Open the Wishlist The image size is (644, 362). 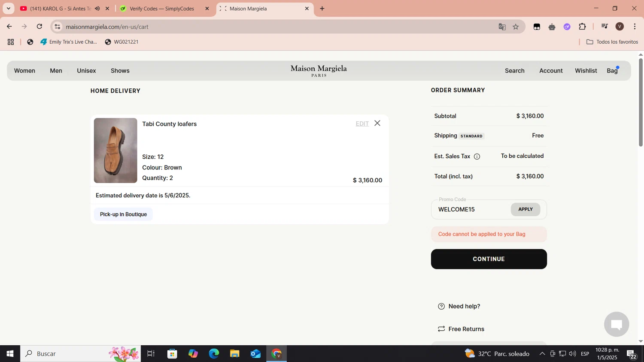click(586, 71)
